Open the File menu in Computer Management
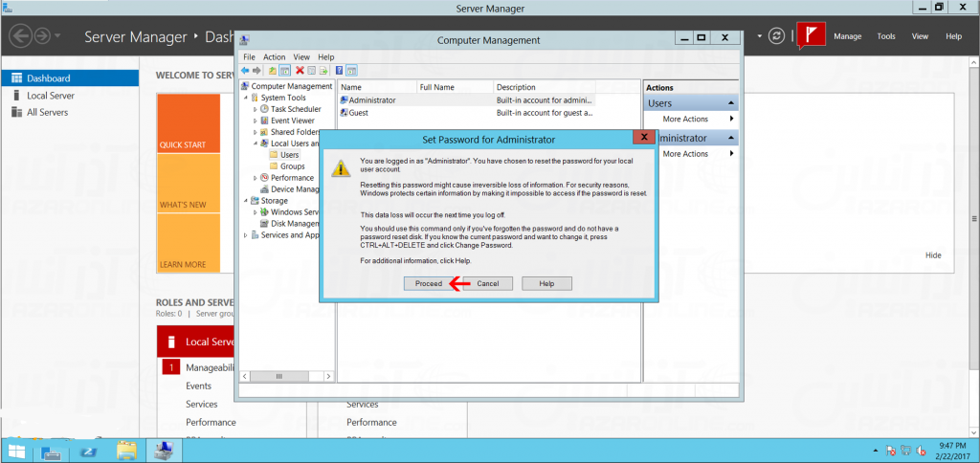The image size is (980, 463). (x=249, y=56)
